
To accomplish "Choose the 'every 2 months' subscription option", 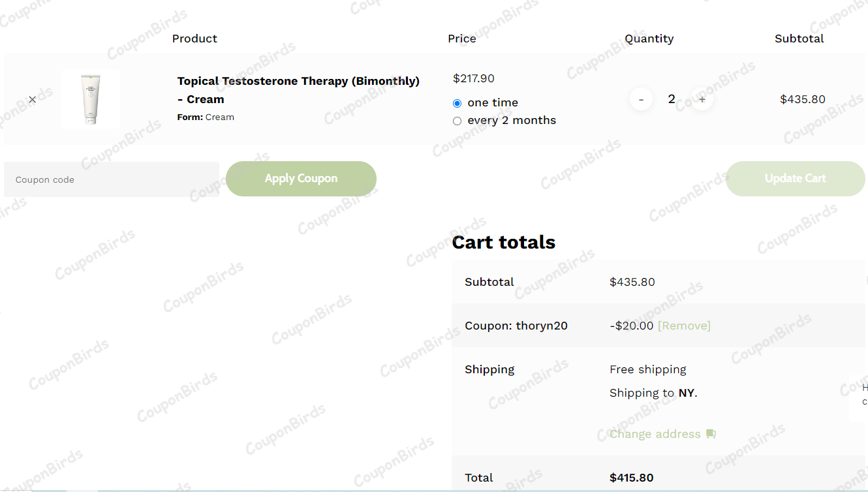I will [457, 121].
